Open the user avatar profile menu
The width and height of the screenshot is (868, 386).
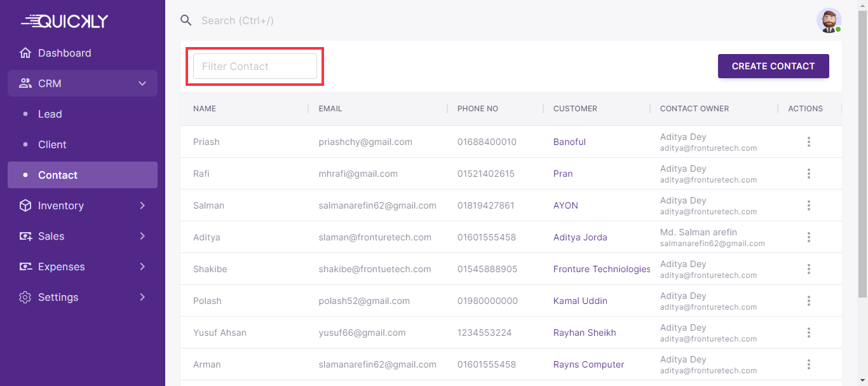pyautogui.click(x=829, y=20)
